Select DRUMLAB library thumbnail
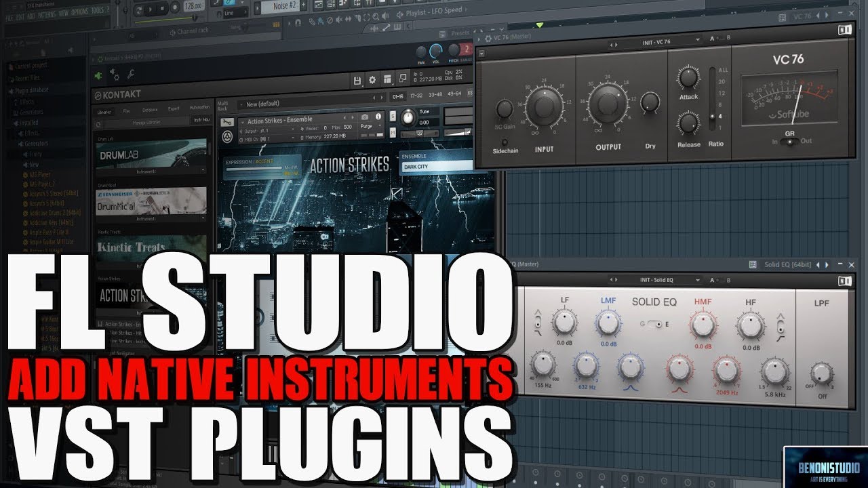 (151, 154)
